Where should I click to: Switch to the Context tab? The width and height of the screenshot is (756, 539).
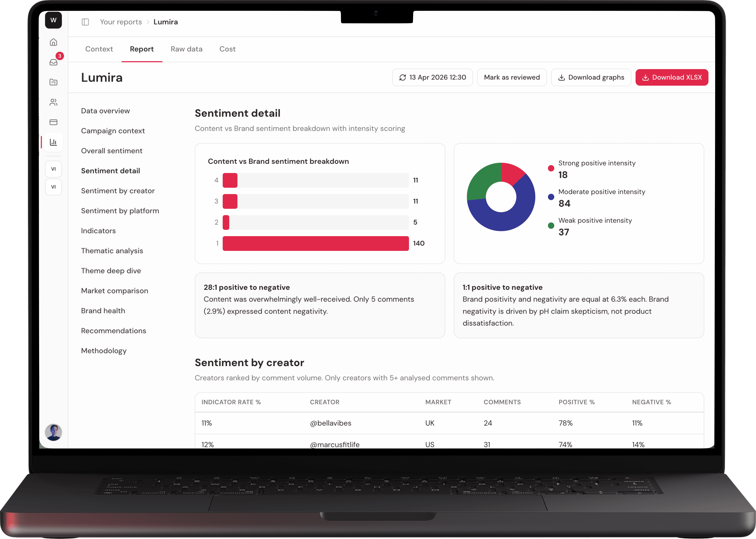click(99, 49)
